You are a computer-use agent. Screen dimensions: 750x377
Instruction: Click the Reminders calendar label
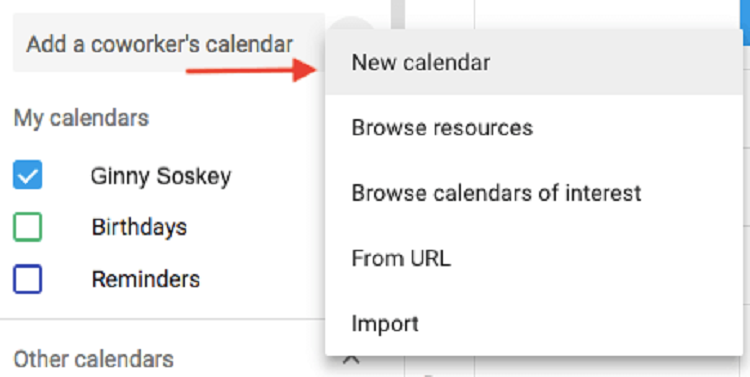[146, 279]
